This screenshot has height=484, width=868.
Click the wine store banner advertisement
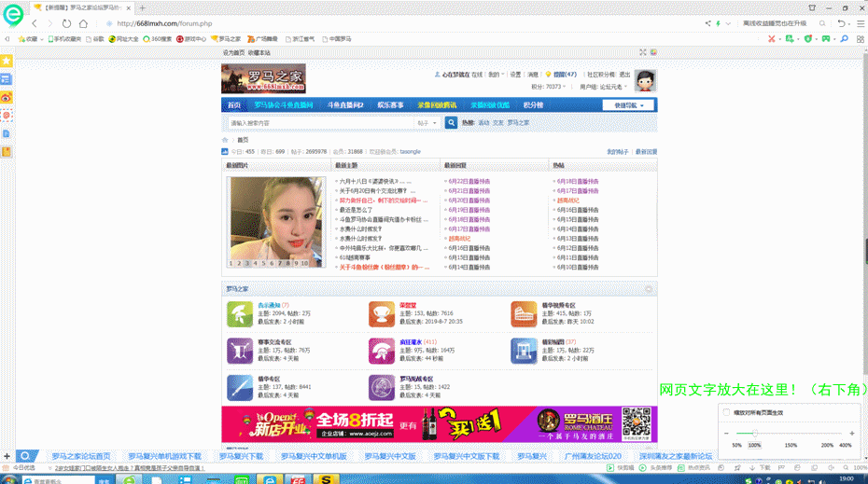tap(440, 424)
